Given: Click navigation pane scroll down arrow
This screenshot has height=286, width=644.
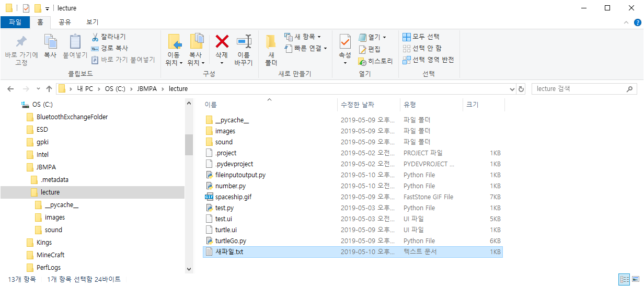Looking at the screenshot, I should click(189, 268).
